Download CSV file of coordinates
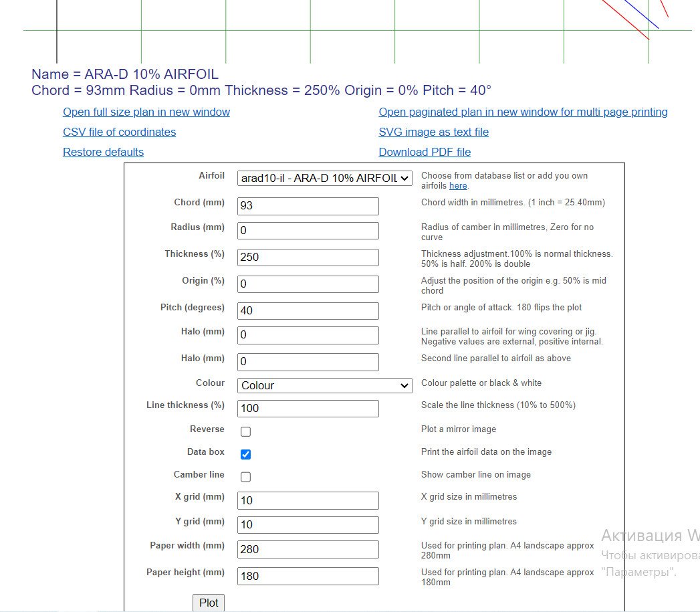700x612 pixels. [x=119, y=132]
